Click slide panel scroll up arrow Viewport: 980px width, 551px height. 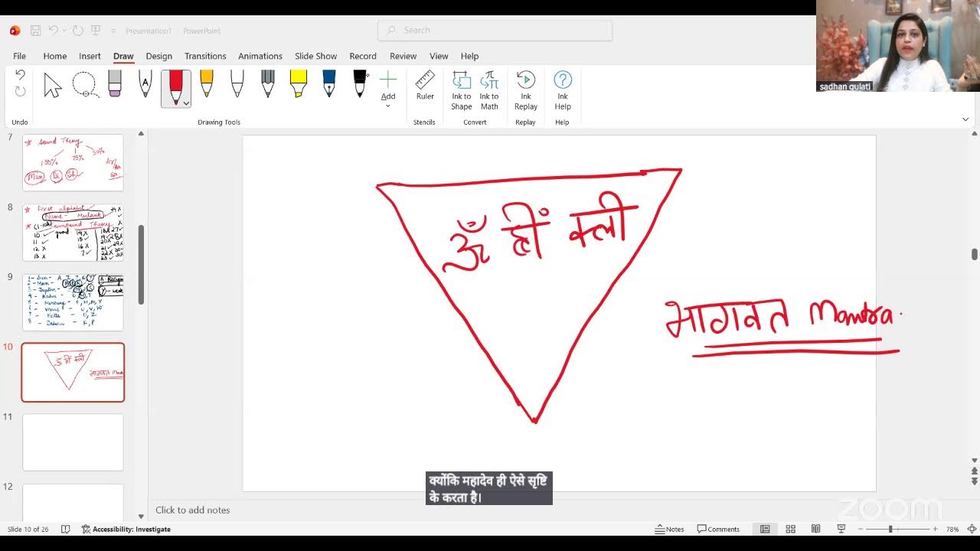pyautogui.click(x=141, y=134)
